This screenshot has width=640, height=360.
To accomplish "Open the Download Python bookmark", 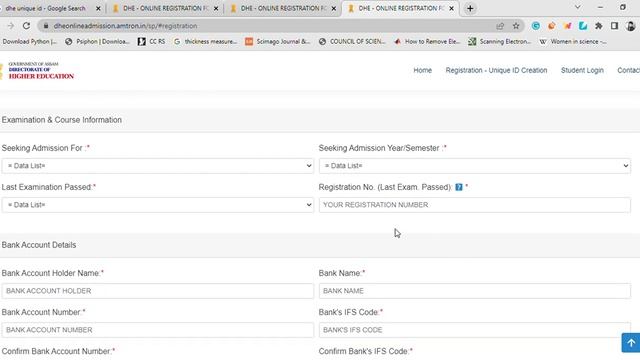I will [29, 41].
